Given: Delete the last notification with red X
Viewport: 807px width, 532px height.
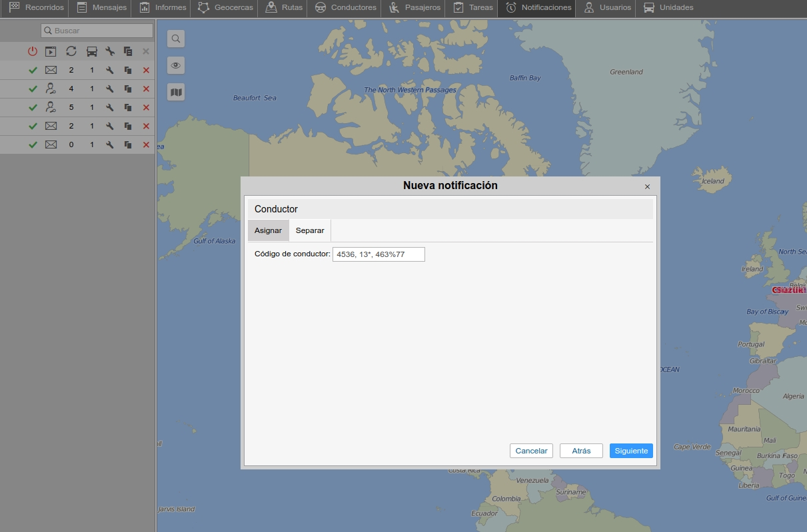Looking at the screenshot, I should pyautogui.click(x=146, y=144).
